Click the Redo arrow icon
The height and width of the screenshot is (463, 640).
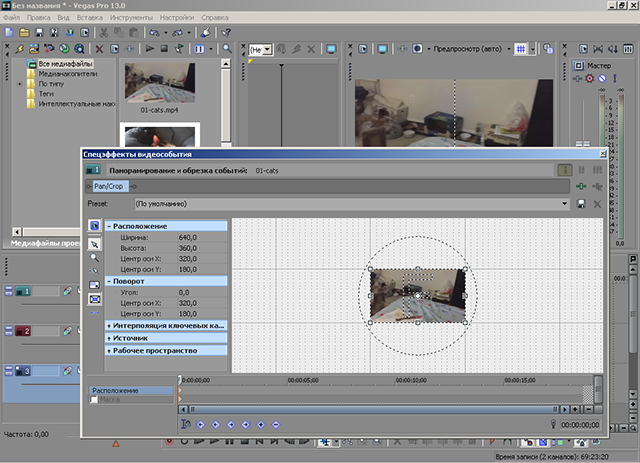click(178, 32)
